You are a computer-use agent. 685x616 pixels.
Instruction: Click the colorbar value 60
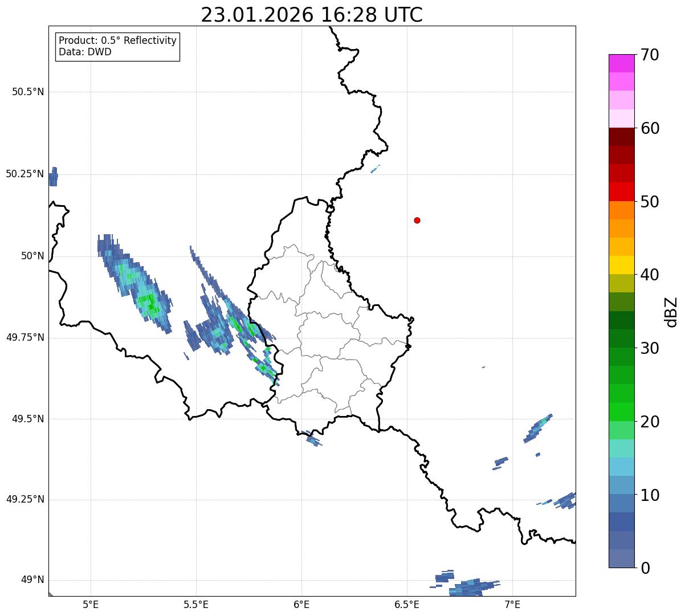[x=650, y=128]
